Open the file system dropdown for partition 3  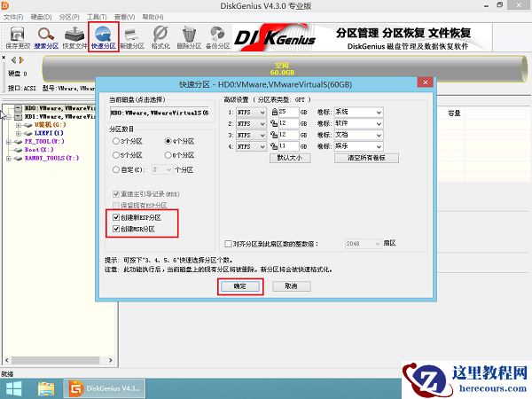click(x=251, y=136)
